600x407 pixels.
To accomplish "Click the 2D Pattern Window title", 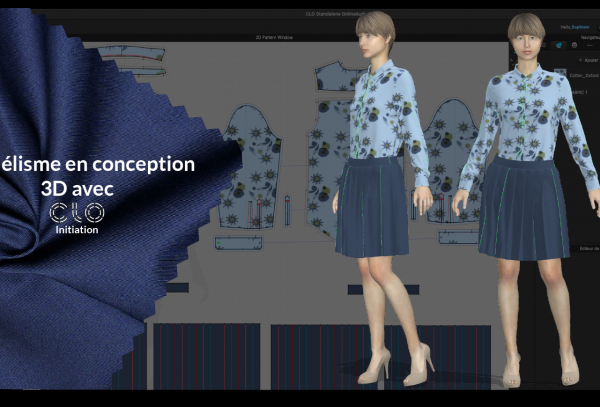I will tap(274, 37).
